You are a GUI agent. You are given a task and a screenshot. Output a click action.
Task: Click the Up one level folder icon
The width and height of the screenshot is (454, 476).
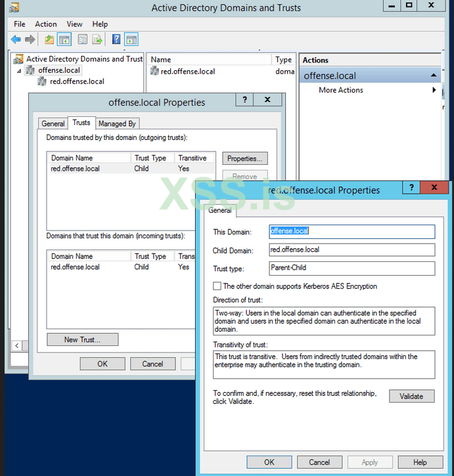click(49, 39)
